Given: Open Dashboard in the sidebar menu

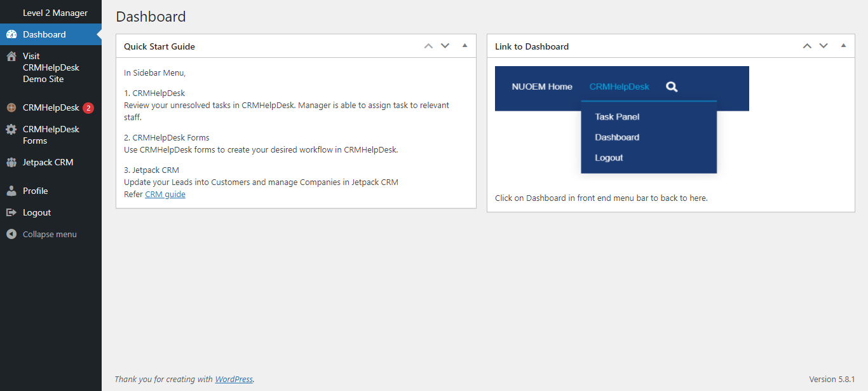Looking at the screenshot, I should 51,34.
